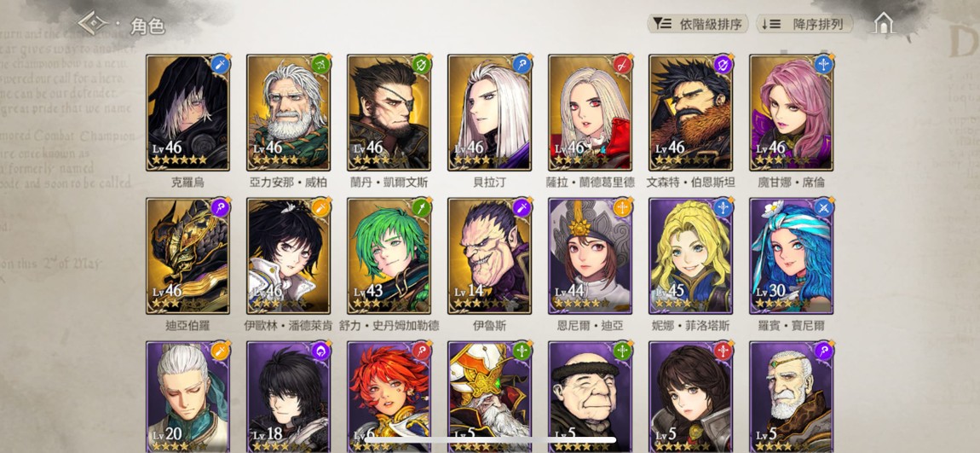Click the orange class badge on 伊歐林・潘德萊肯's card
The image size is (980, 453).
pyautogui.click(x=320, y=207)
